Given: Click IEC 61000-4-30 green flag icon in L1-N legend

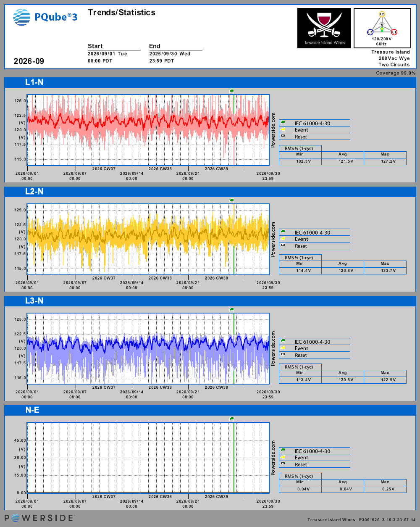Looking at the screenshot, I should [x=283, y=123].
